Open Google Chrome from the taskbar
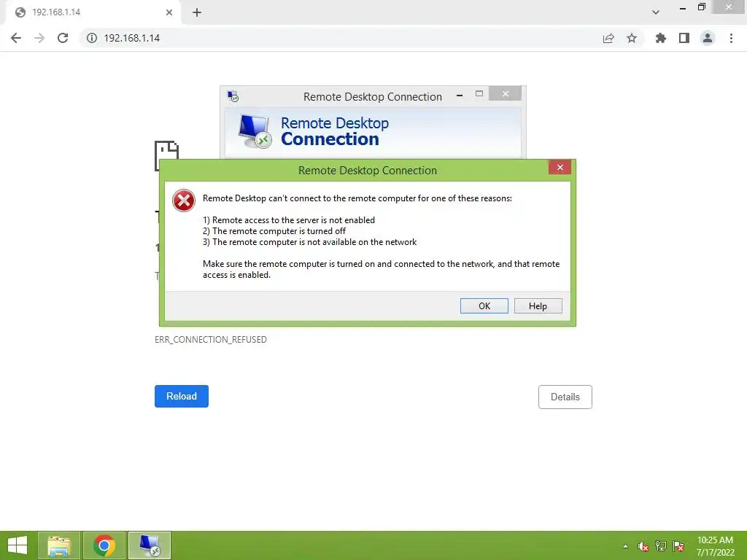The width and height of the screenshot is (747, 560). pos(104,545)
